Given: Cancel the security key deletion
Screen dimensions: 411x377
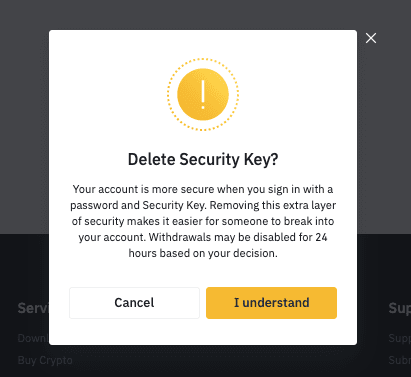Looking at the screenshot, I should 134,303.
